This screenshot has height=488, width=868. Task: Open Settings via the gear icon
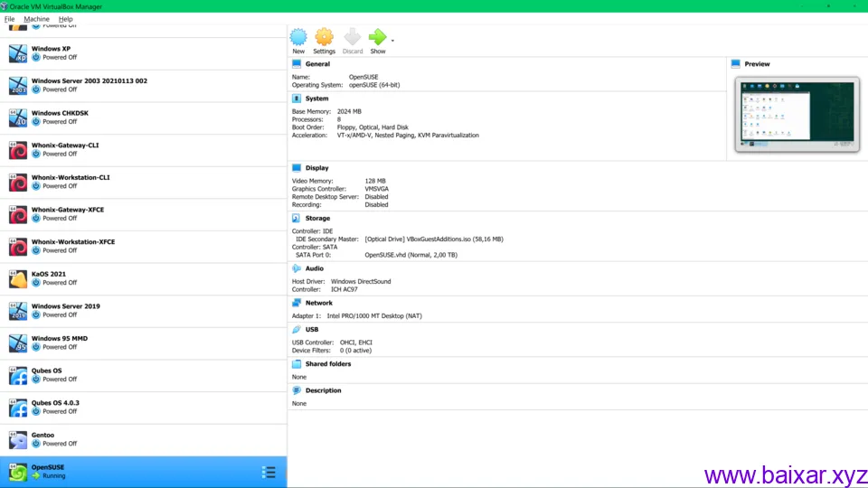tap(324, 37)
